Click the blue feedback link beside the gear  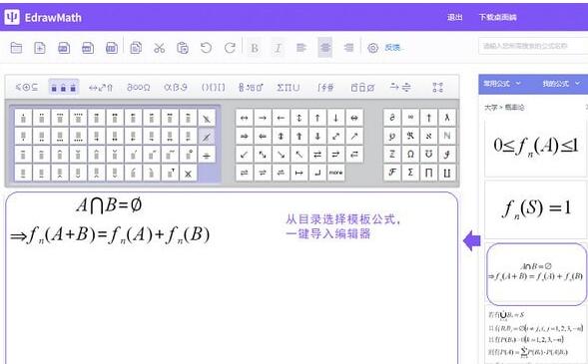click(x=393, y=48)
